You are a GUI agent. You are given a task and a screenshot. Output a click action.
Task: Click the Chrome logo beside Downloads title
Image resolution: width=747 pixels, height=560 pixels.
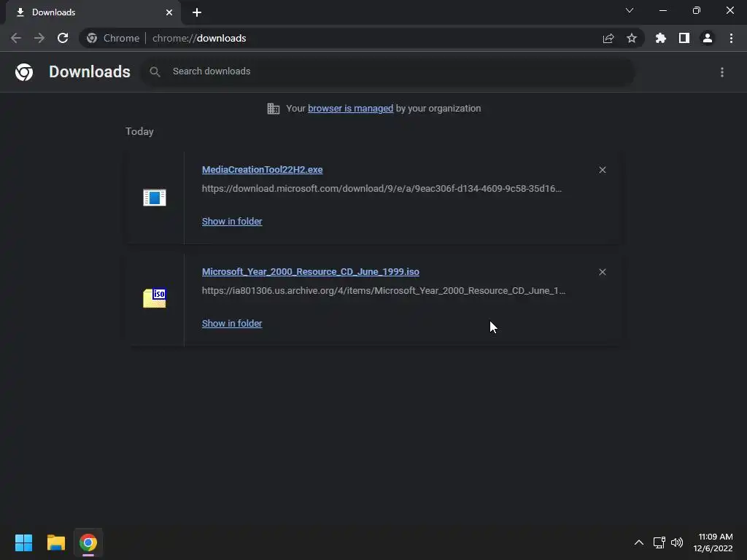tap(24, 72)
